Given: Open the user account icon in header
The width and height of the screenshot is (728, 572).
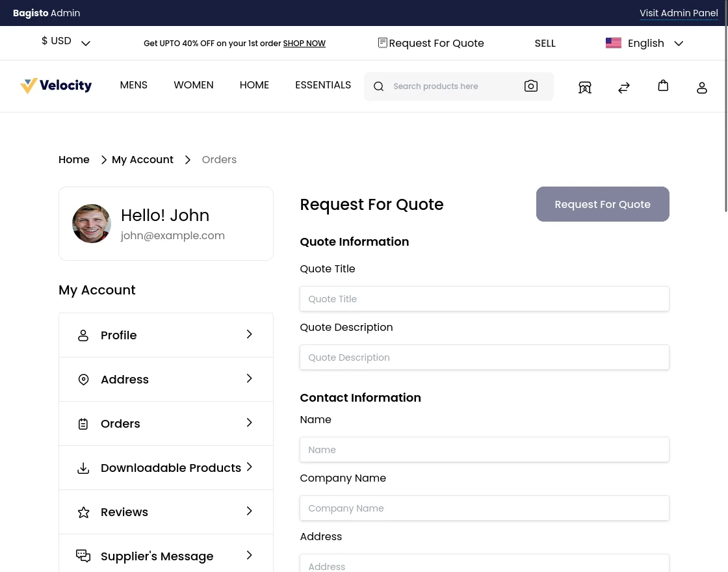Looking at the screenshot, I should pos(701,88).
